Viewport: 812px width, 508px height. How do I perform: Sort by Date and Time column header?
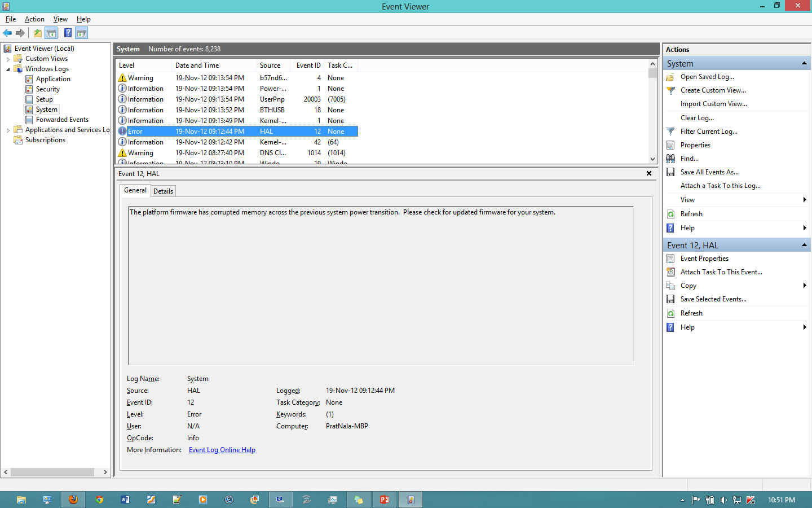coord(214,65)
